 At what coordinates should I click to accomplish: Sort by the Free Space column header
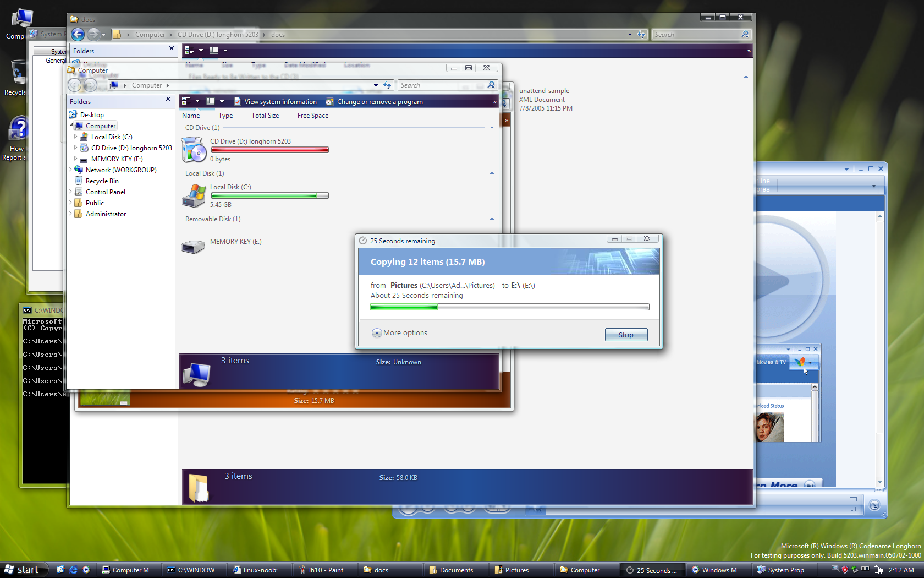[313, 116]
